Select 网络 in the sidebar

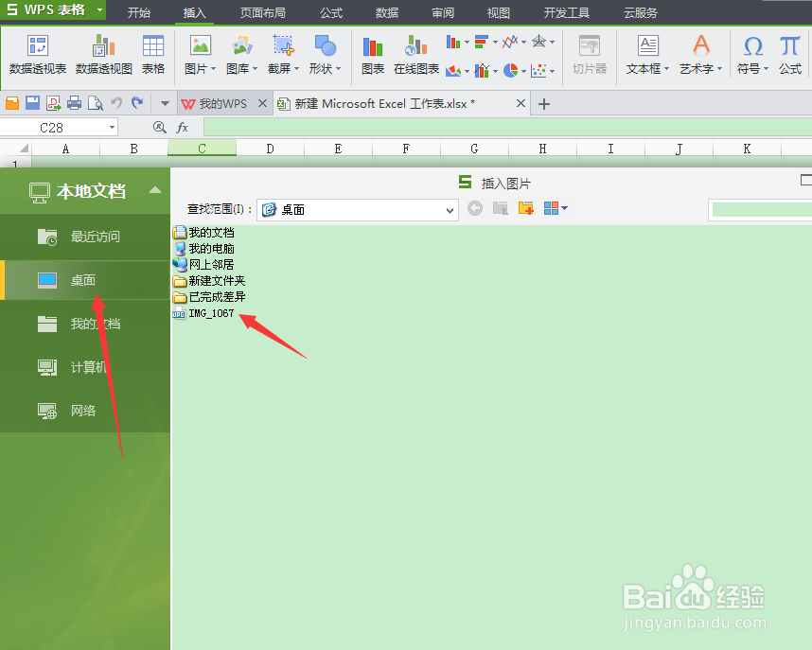85,411
